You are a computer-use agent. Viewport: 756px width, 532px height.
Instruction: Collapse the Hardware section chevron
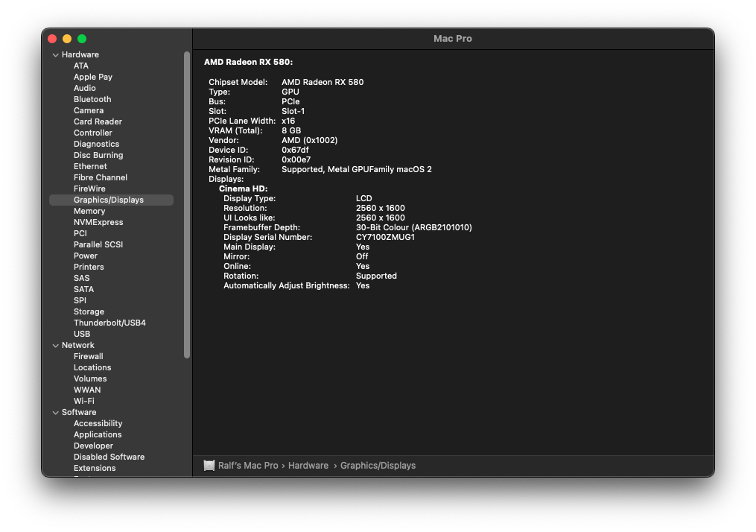point(55,55)
